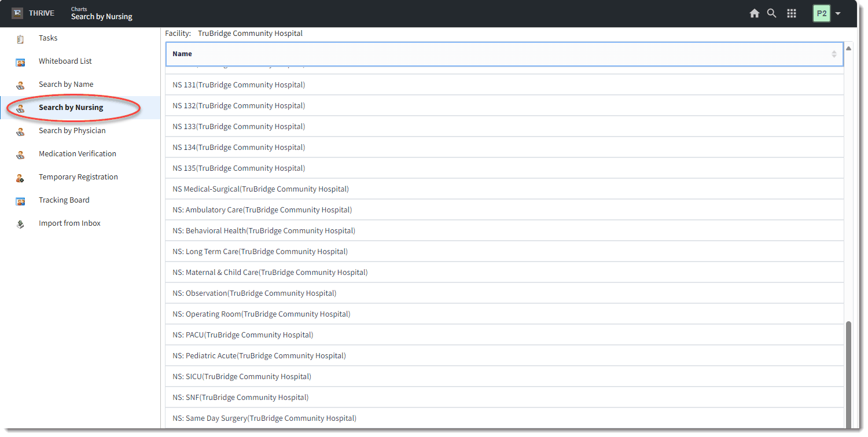Click the TruBridge Community Hospital facility text
This screenshot has width=868, height=437.
click(x=250, y=34)
